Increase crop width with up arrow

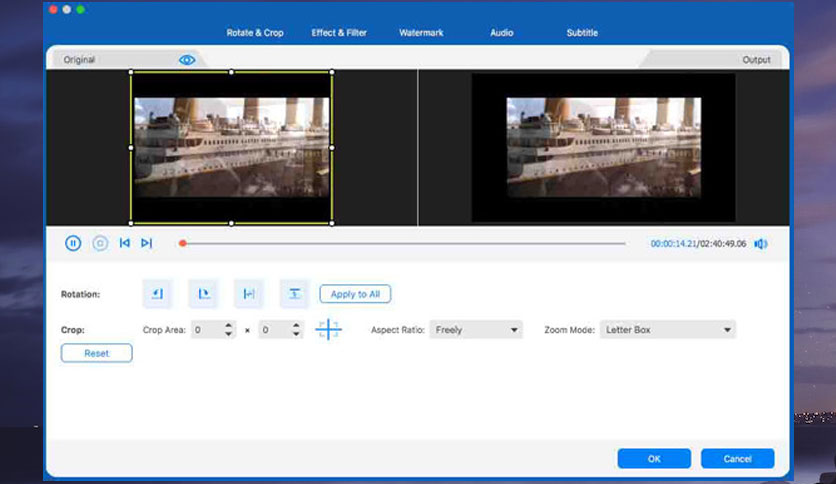(x=228, y=325)
